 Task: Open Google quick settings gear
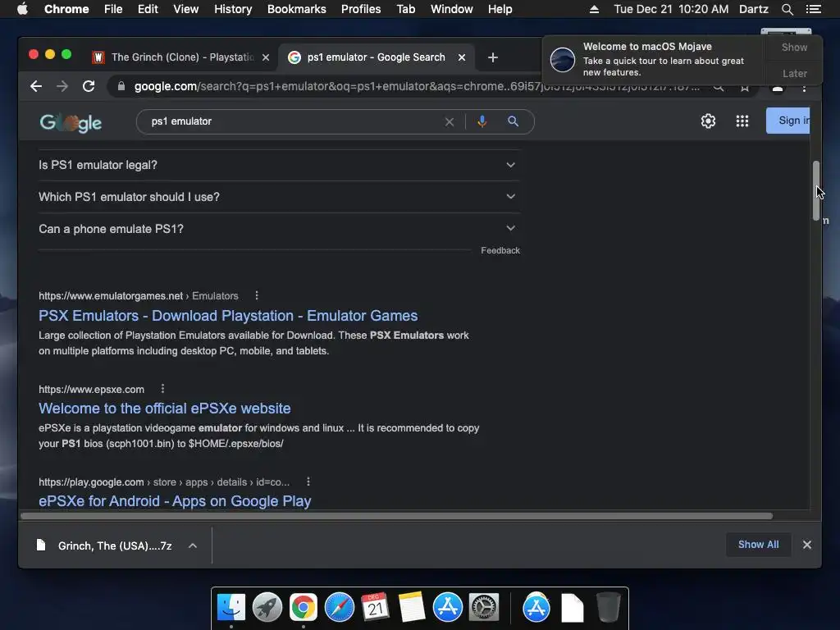pyautogui.click(x=708, y=121)
